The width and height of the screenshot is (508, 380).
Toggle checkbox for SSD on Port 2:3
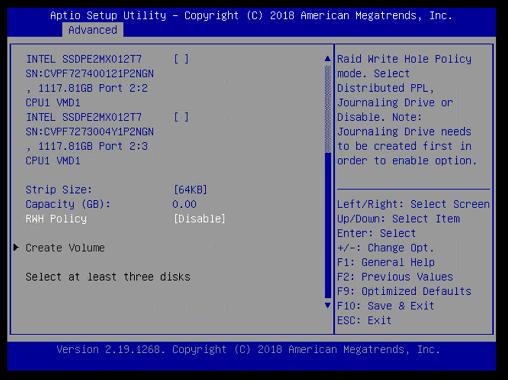point(181,117)
